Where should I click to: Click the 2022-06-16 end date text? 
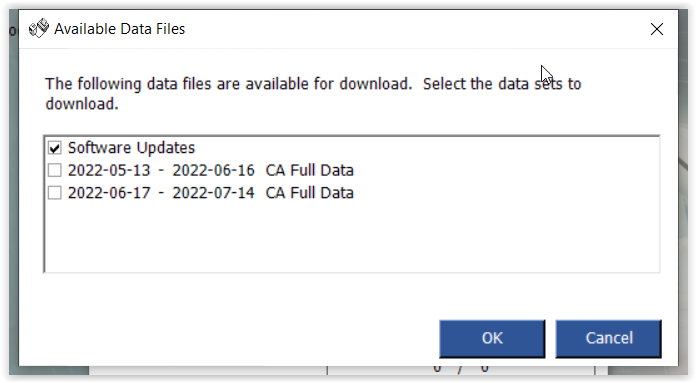click(214, 170)
